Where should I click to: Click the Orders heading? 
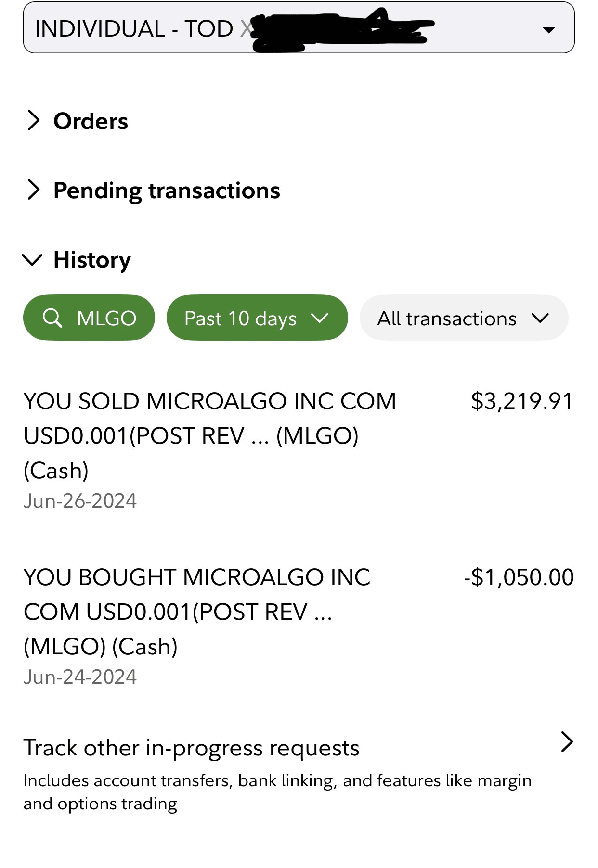click(91, 121)
